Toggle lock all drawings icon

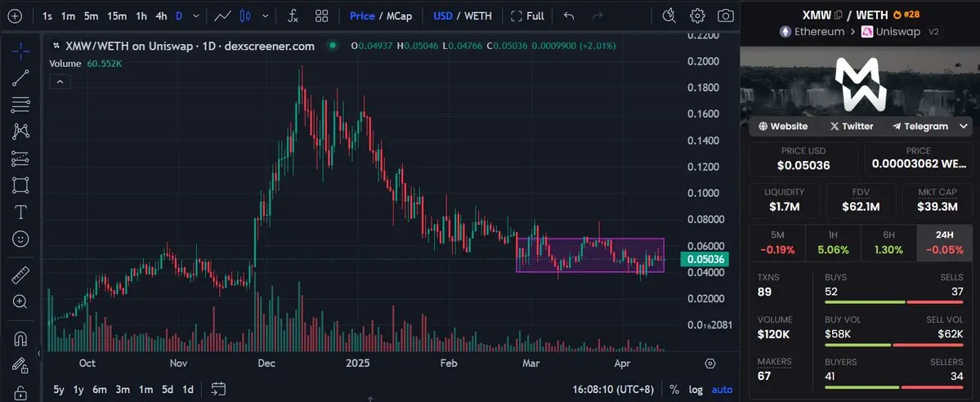[20, 393]
